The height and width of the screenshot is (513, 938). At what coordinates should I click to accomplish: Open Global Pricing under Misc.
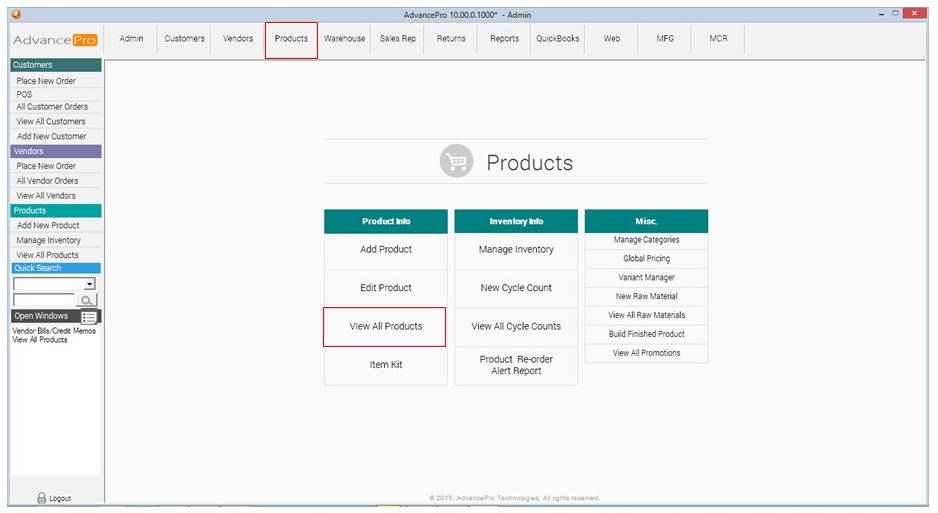pos(646,259)
